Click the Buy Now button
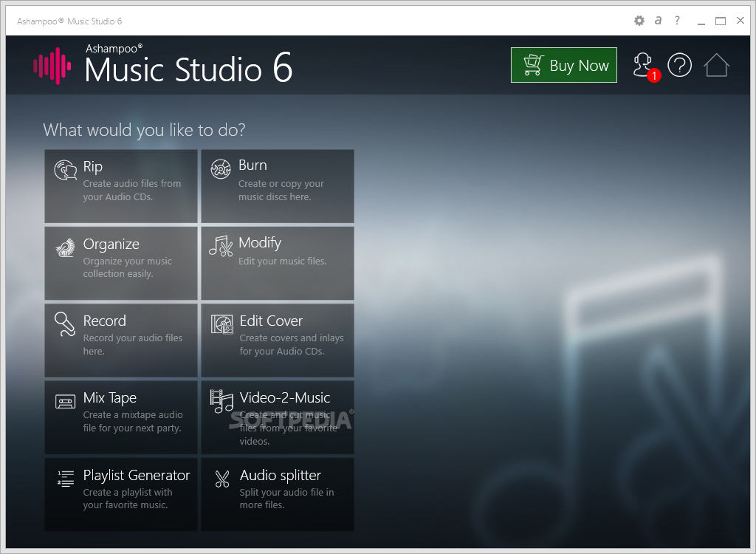756x554 pixels. coord(563,65)
